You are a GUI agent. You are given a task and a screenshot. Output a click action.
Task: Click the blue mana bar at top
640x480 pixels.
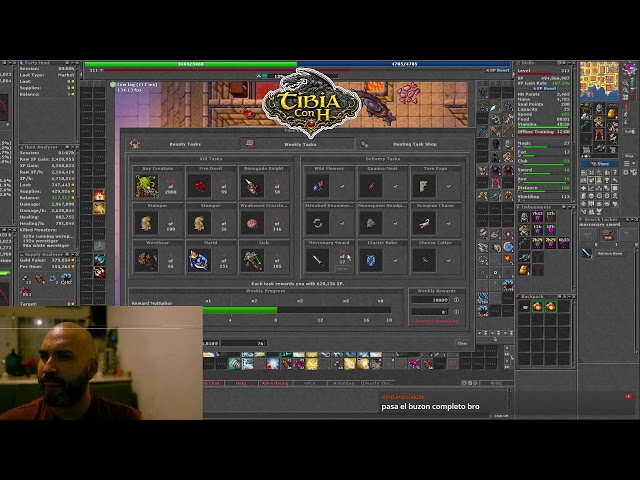coord(404,64)
